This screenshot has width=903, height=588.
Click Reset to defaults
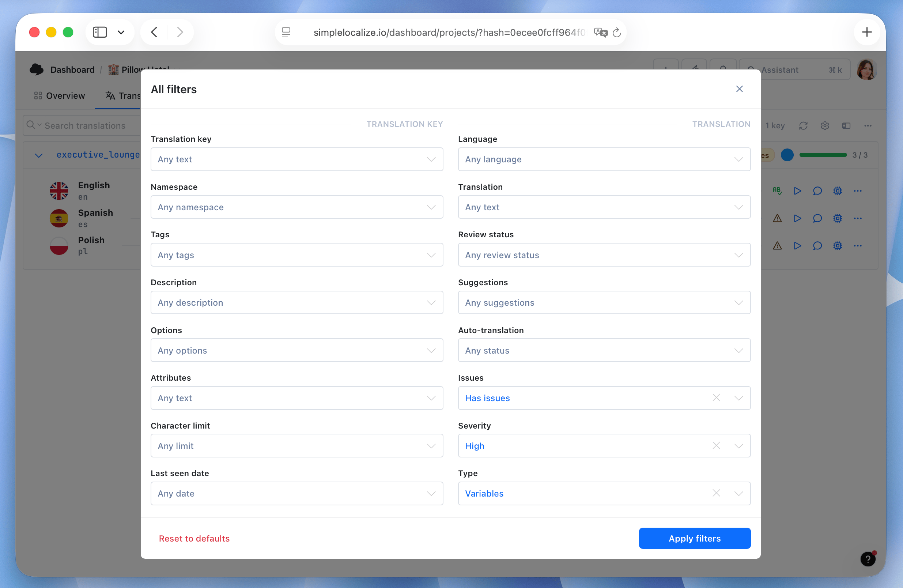tap(194, 538)
